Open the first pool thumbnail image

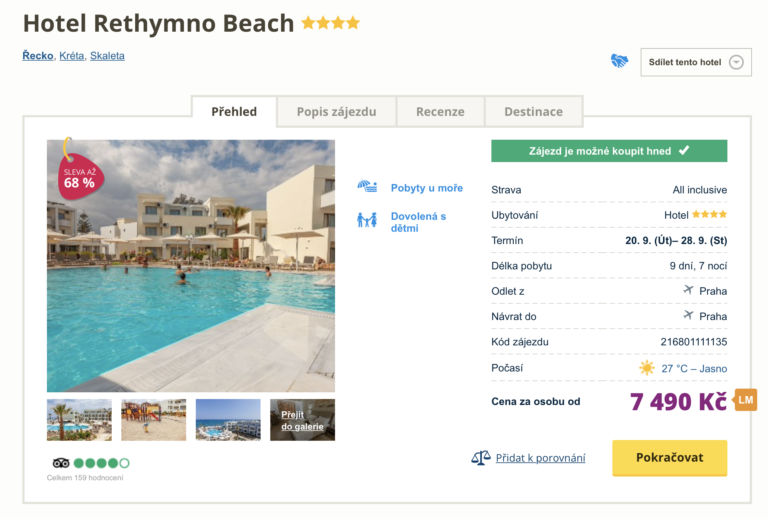click(x=79, y=420)
